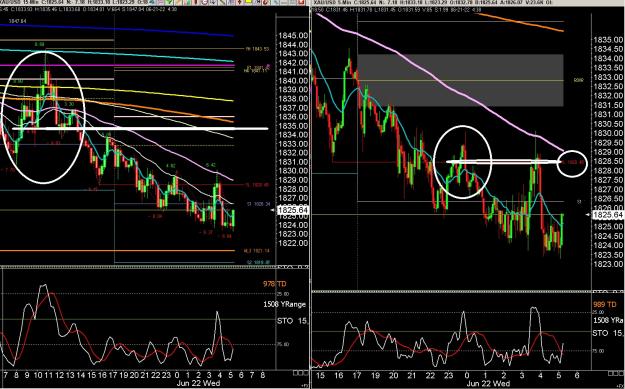The image size is (625, 389).
Task: Click the STO 15 label under right chart
Action: coord(608,333)
